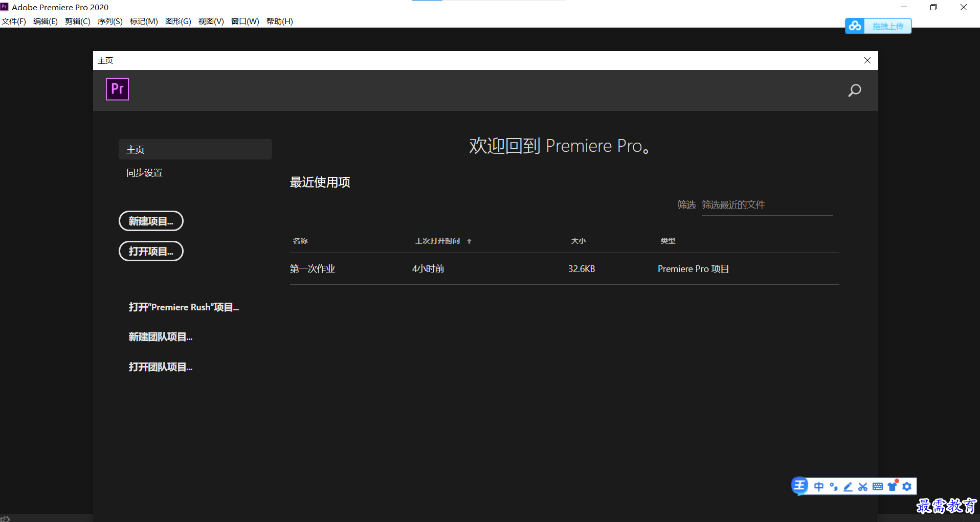
Task: Click the IME pen handwriting icon
Action: coord(848,487)
